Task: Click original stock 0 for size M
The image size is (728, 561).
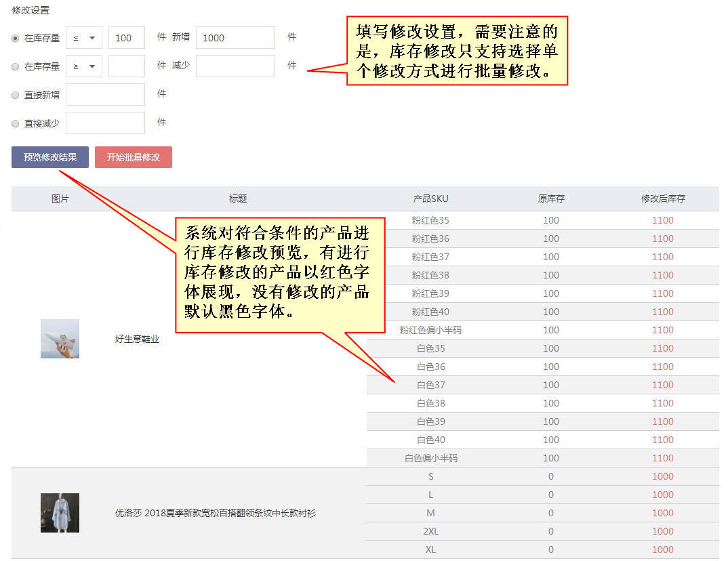Action: click(x=551, y=513)
